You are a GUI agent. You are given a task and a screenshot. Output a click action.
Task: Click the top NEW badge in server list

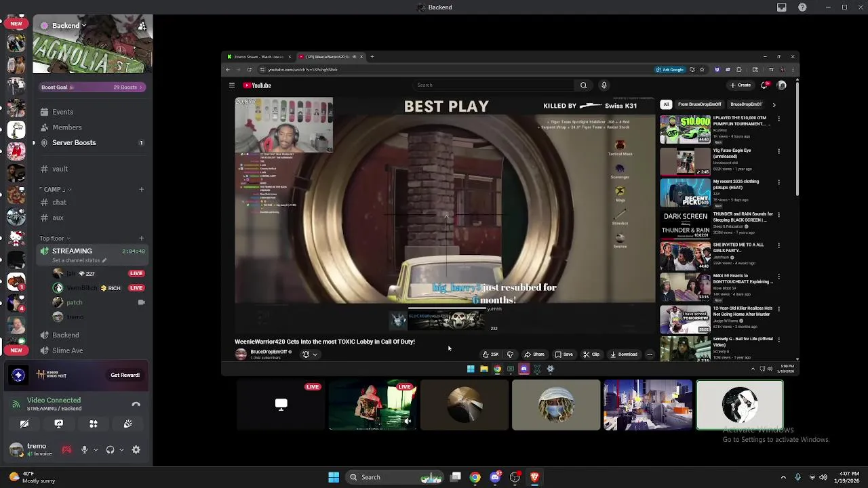16,24
